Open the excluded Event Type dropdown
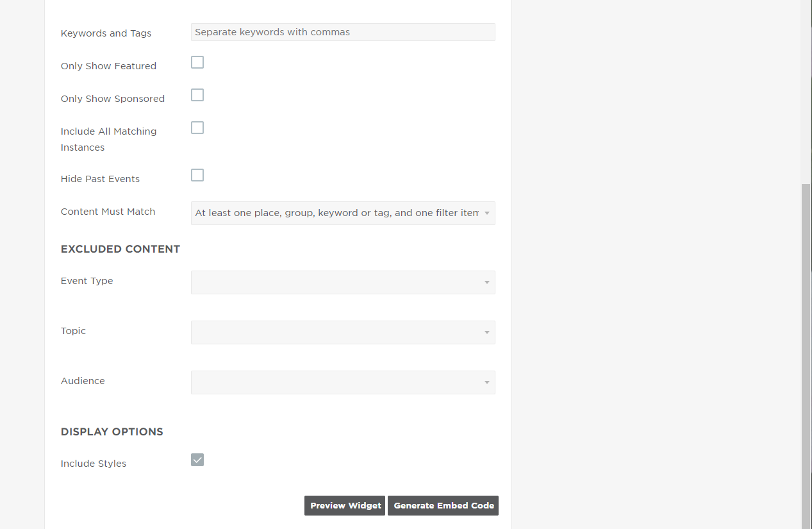This screenshot has height=529, width=812. coord(343,282)
